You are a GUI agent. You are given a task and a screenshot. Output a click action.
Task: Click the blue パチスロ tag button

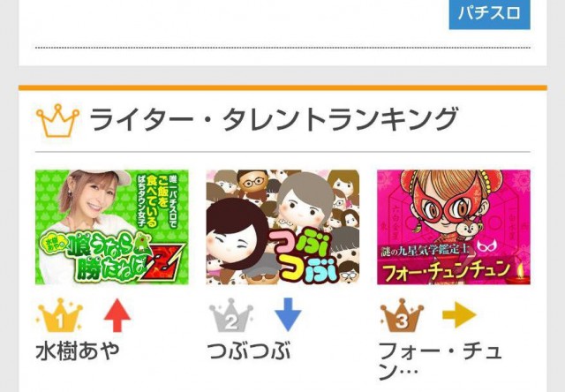[489, 14]
